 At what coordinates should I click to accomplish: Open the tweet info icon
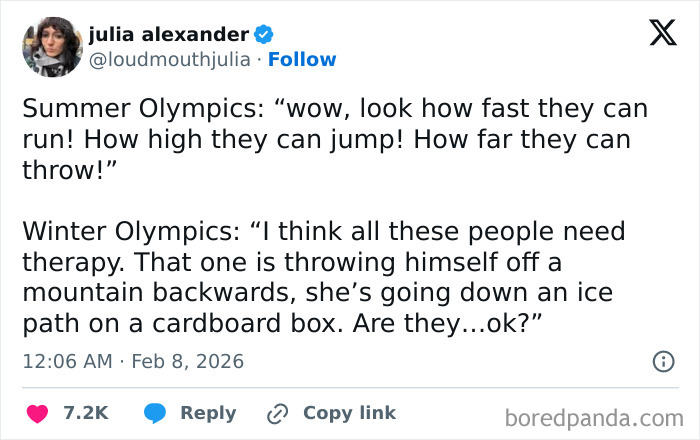662,362
